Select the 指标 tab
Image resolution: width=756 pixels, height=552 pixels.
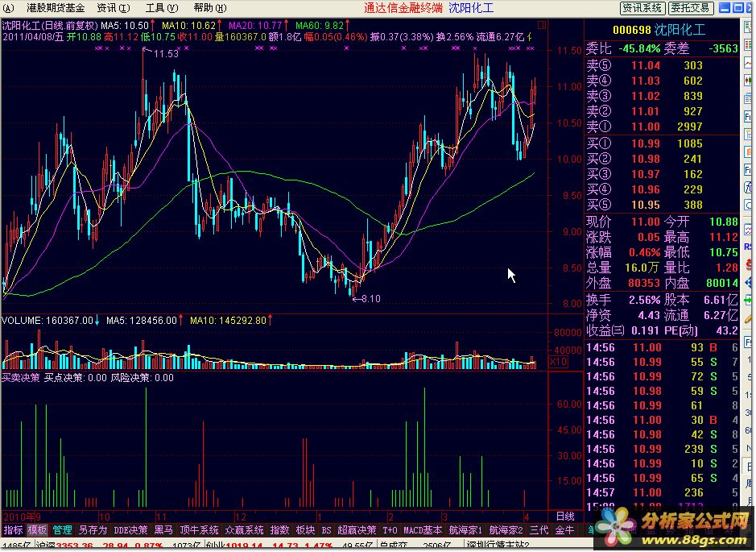[13, 530]
